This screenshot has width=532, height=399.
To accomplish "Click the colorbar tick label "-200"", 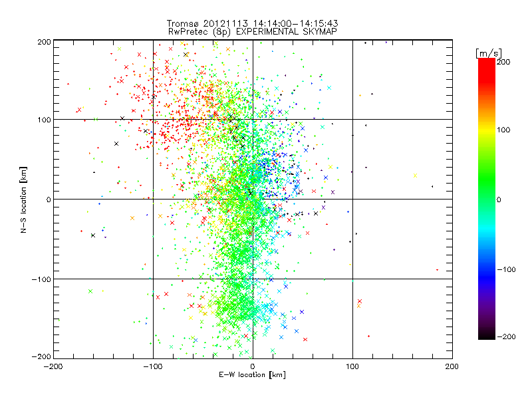I will [x=506, y=337].
